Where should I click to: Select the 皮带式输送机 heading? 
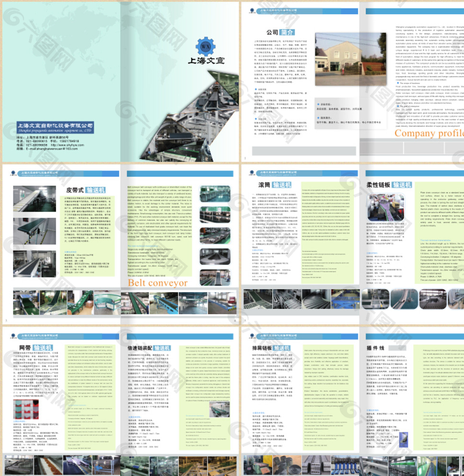(89, 190)
